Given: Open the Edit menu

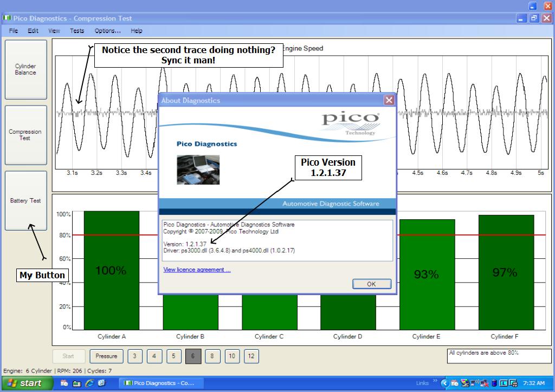Looking at the screenshot, I should (x=33, y=31).
